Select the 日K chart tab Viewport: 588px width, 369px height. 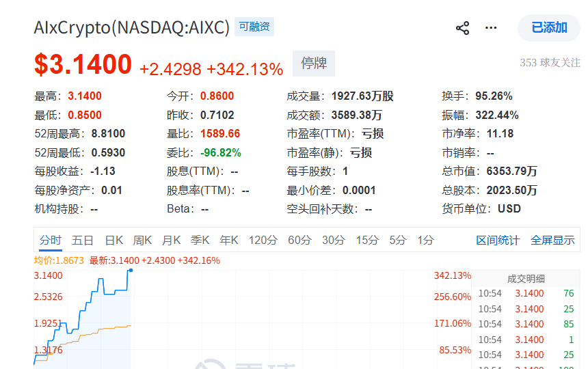coord(114,240)
